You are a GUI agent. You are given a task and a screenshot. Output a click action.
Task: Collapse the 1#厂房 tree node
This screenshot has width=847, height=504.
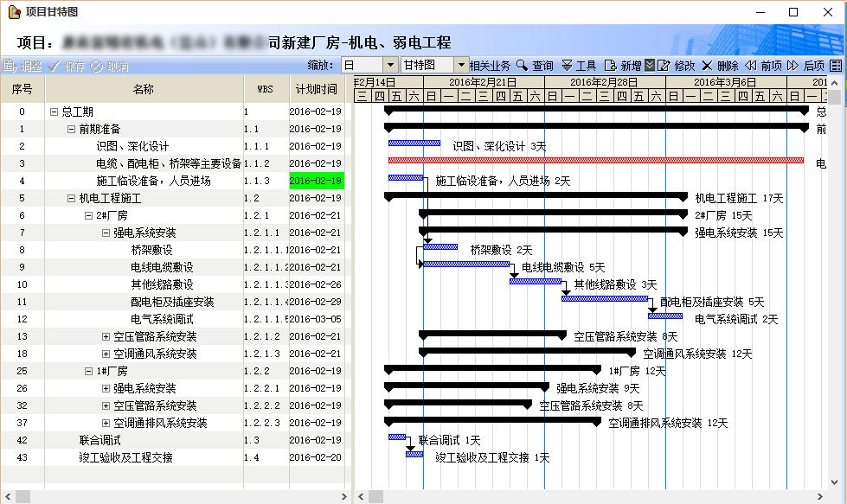89,371
